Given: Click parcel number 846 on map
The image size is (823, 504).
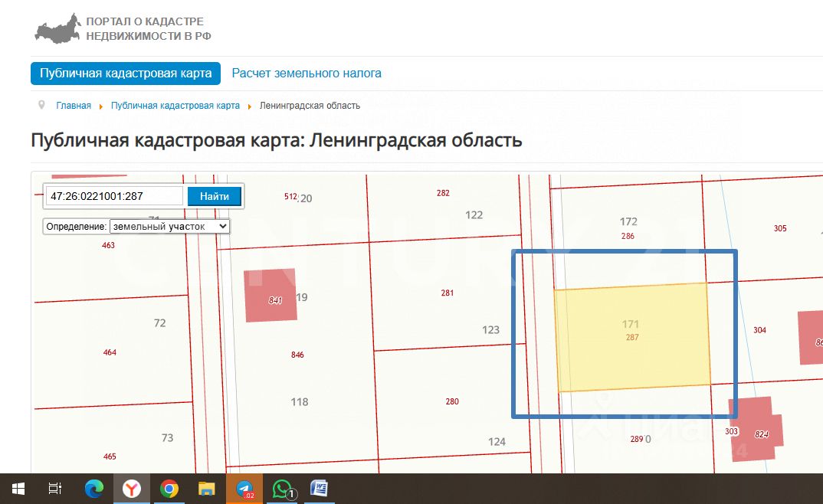Looking at the screenshot, I should pyautogui.click(x=297, y=355).
